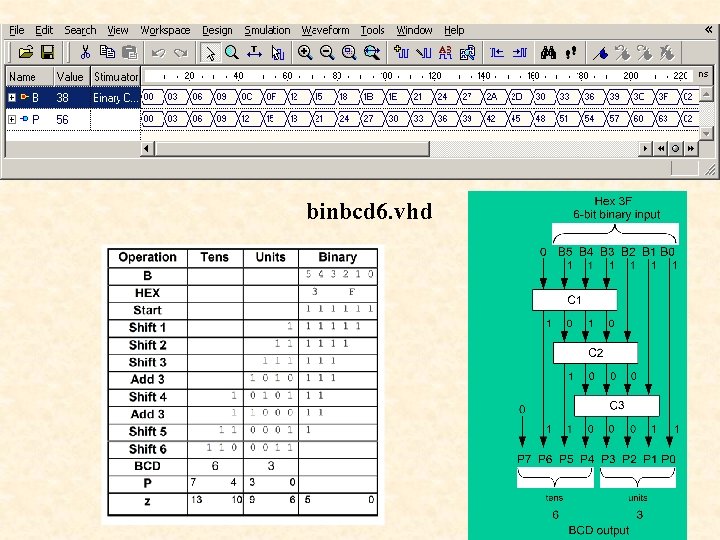This screenshot has height=540, width=720.
Task: Open the File menu
Action: coord(17,30)
